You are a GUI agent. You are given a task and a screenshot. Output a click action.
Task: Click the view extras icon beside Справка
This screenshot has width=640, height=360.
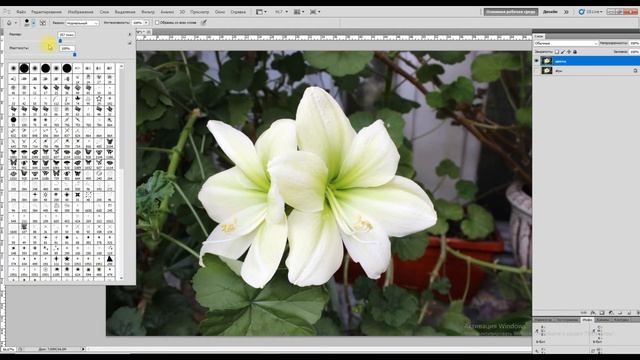[x=259, y=12]
